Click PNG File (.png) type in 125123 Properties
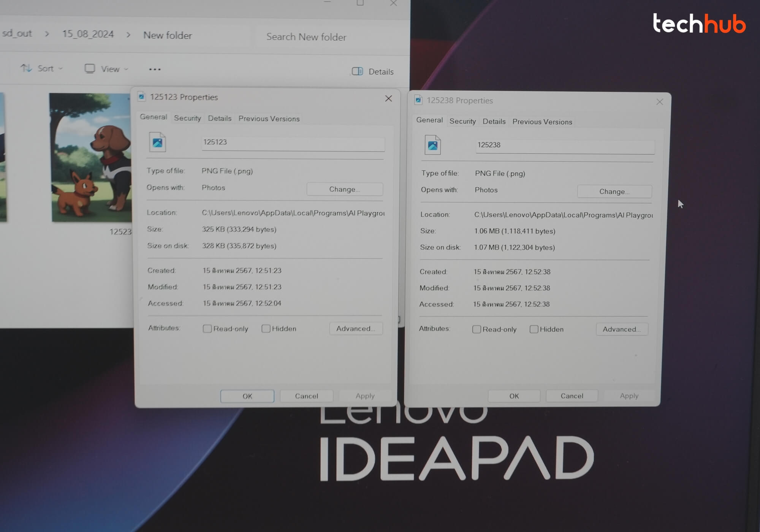The width and height of the screenshot is (760, 532). tap(227, 171)
